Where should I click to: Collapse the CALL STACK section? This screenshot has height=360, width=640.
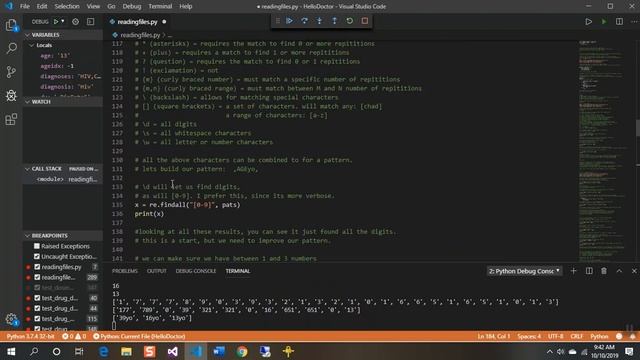click(x=62, y=169)
